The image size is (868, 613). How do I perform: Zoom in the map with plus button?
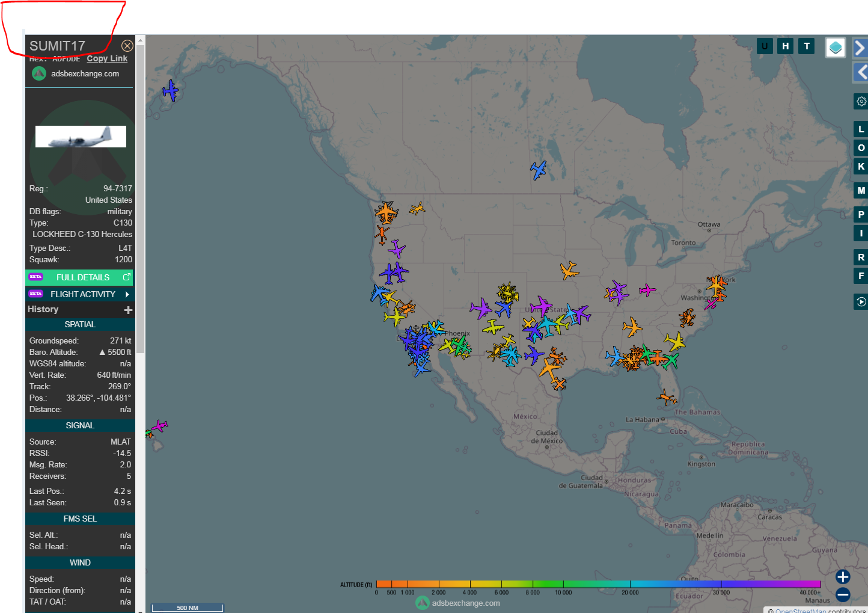tap(843, 577)
